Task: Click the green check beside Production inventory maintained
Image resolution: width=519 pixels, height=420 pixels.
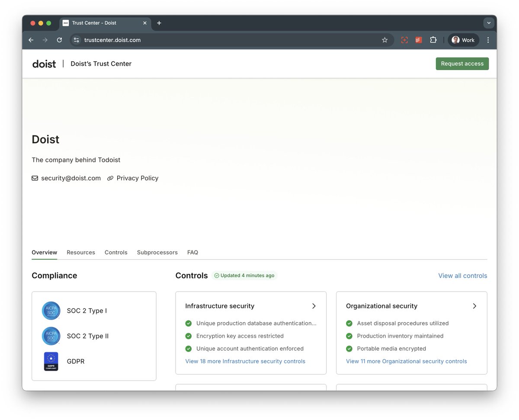Action: (x=349, y=336)
